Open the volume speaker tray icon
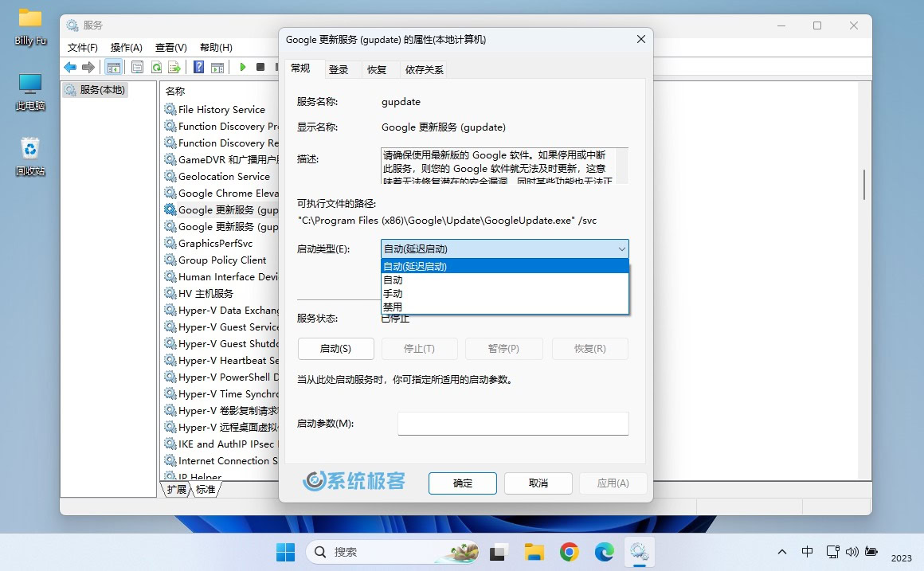Image resolution: width=924 pixels, height=571 pixels. tap(852, 552)
